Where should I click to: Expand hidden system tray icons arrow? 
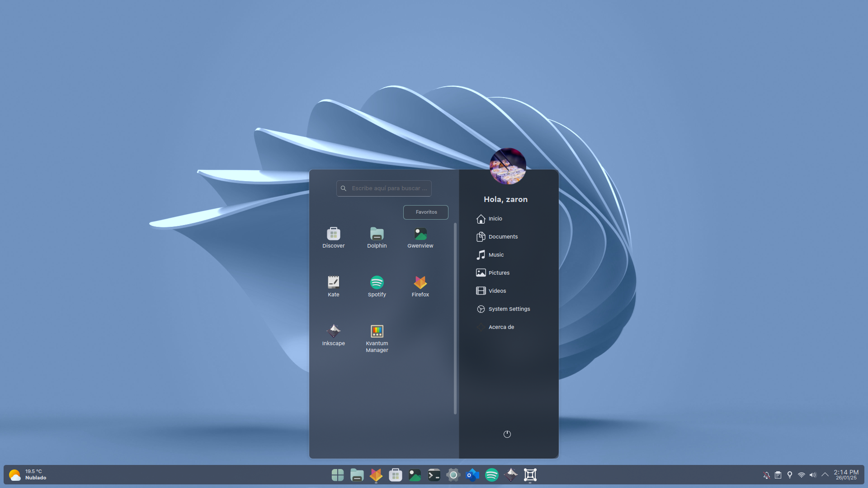(x=825, y=475)
